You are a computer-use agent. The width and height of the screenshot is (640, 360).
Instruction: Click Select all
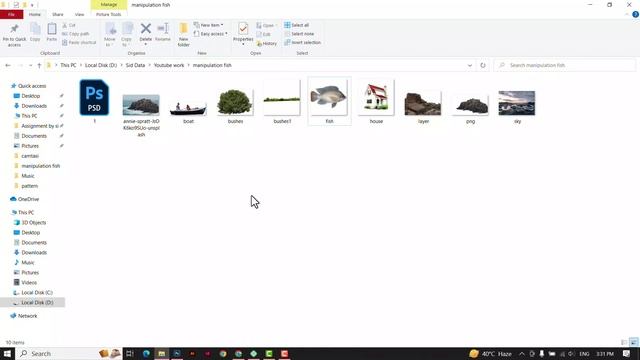tap(297, 25)
